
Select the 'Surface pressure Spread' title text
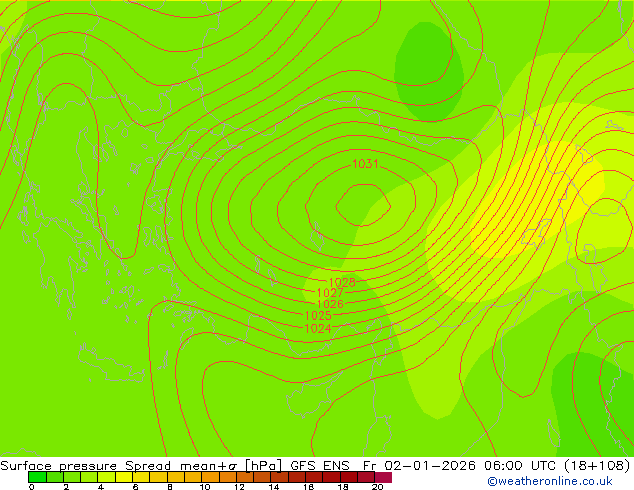[85, 466]
